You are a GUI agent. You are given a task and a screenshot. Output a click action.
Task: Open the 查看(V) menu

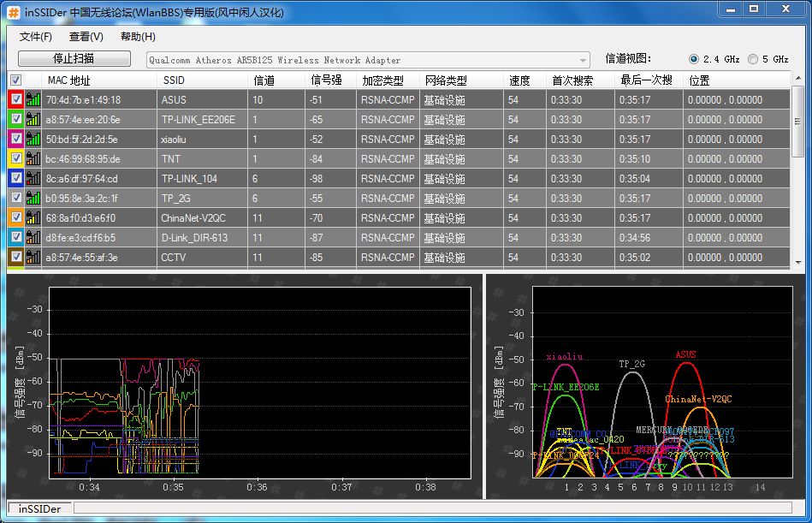click(86, 36)
